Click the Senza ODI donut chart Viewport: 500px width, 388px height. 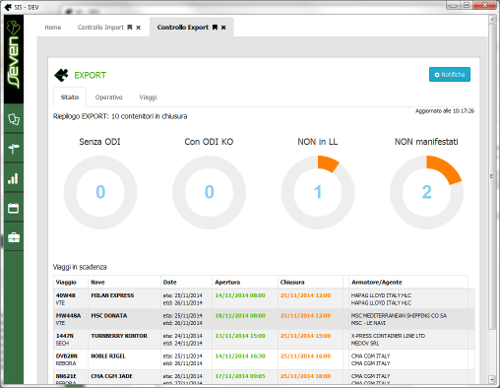coord(100,192)
